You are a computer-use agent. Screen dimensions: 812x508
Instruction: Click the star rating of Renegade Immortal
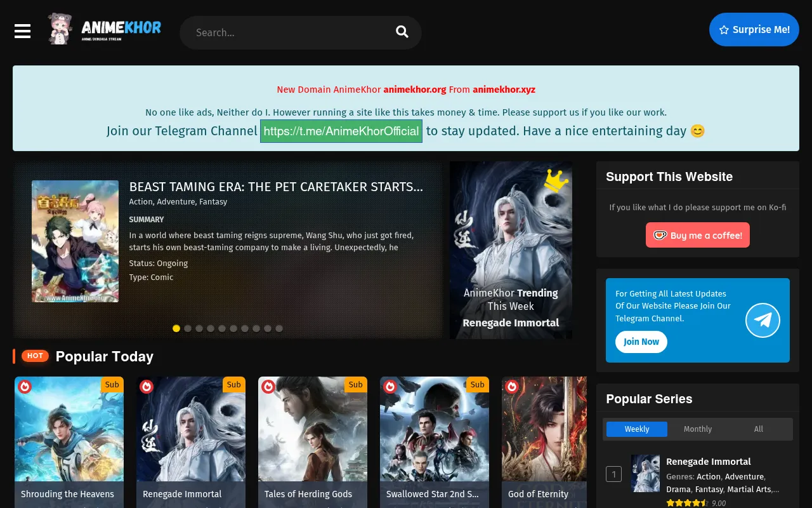(687, 503)
